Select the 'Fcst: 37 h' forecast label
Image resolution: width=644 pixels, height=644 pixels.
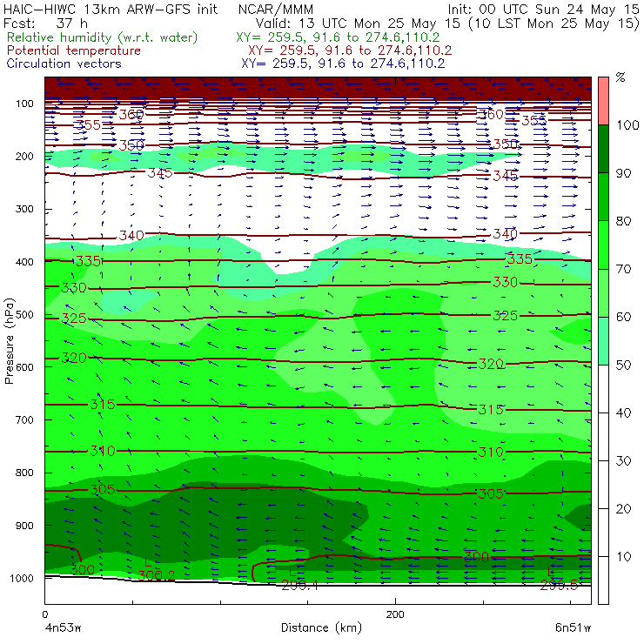[45, 23]
